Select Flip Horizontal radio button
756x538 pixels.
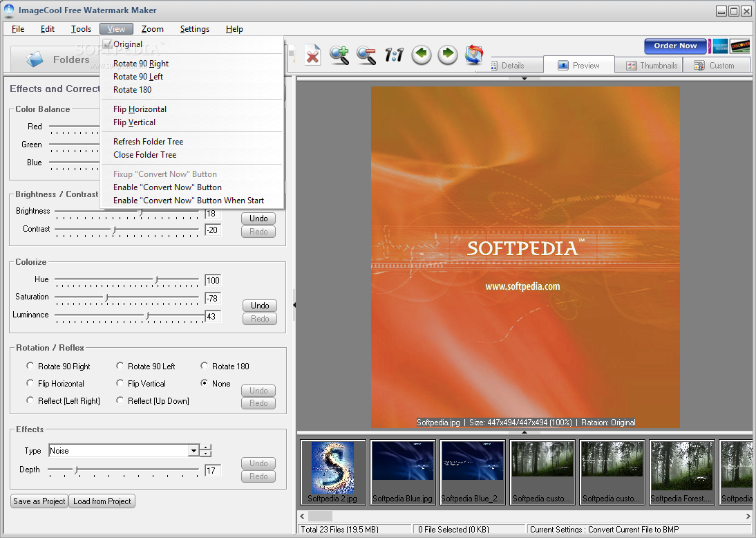point(30,383)
